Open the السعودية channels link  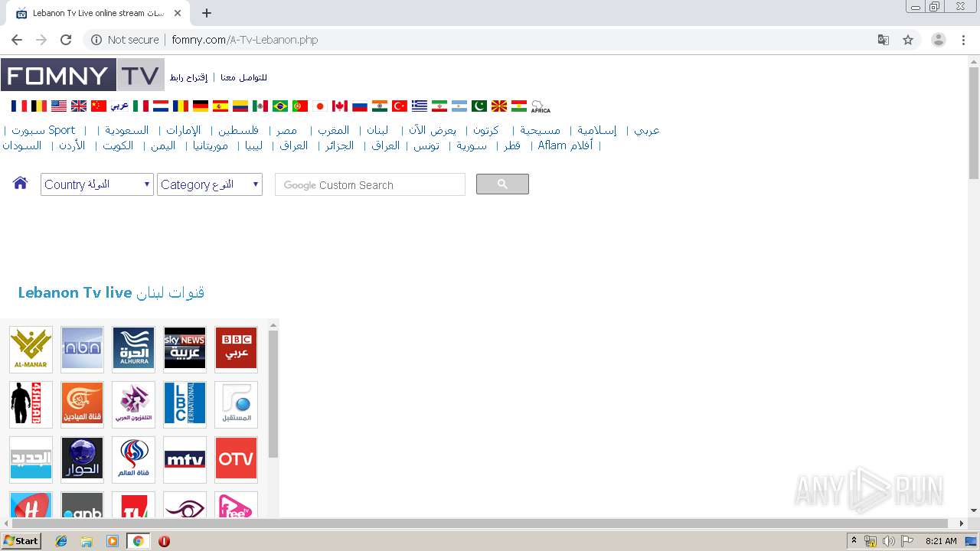(127, 130)
